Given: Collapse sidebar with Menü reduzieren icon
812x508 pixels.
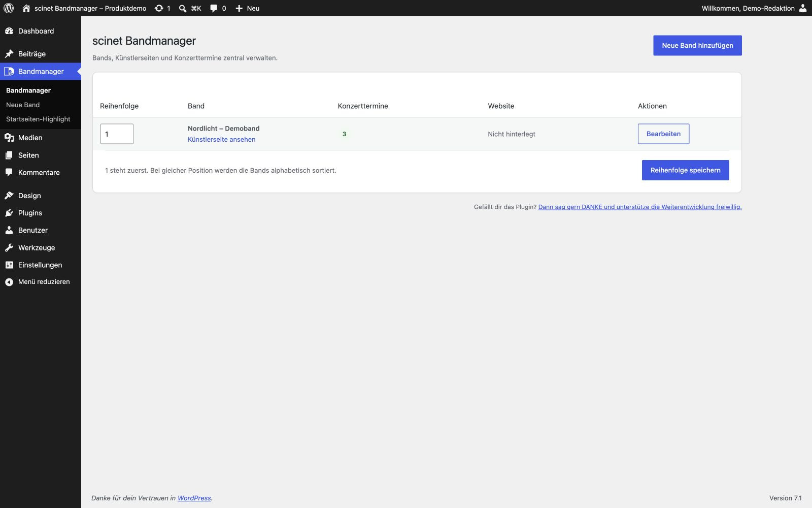Looking at the screenshot, I should [x=9, y=282].
